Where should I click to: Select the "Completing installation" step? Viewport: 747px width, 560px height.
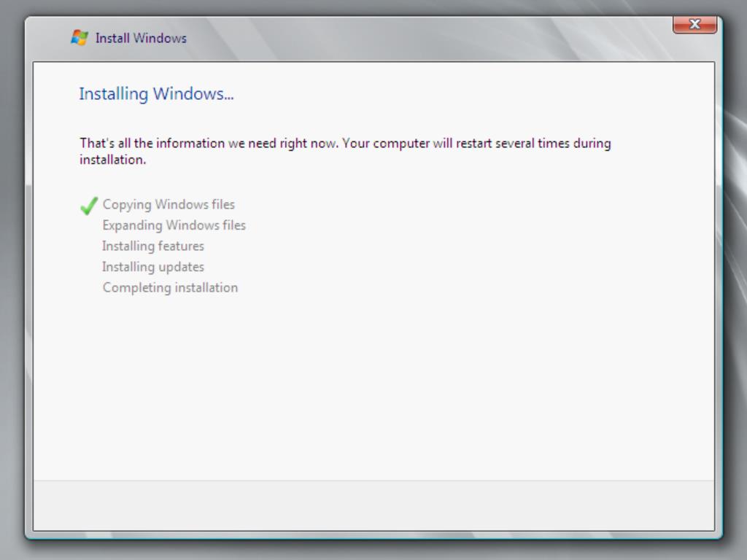click(170, 288)
